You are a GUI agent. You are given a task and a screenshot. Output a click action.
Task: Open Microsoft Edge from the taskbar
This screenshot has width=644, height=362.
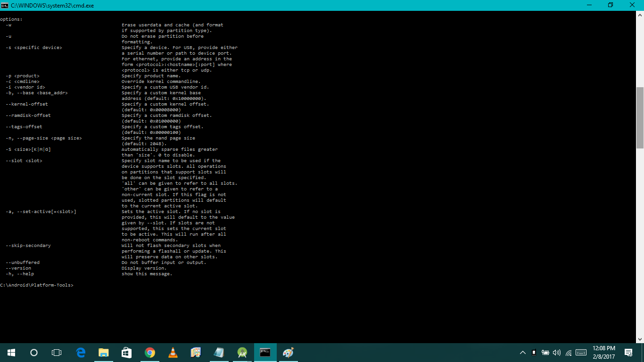81,353
